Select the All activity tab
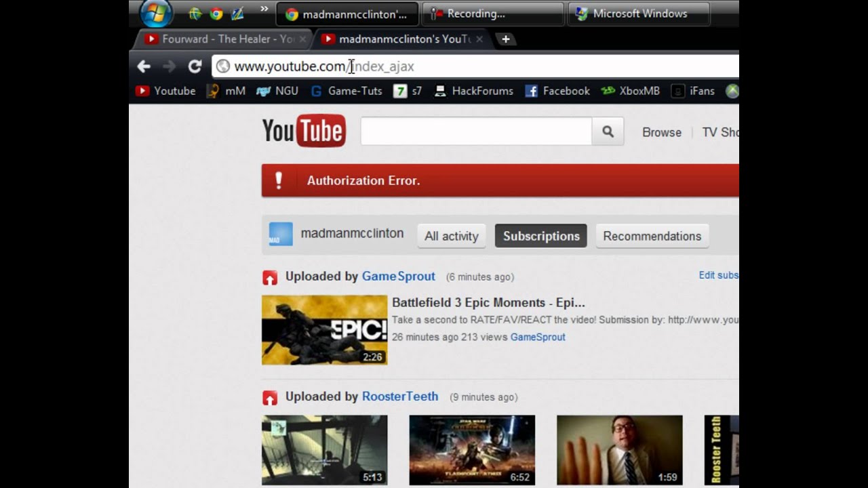 pos(452,236)
